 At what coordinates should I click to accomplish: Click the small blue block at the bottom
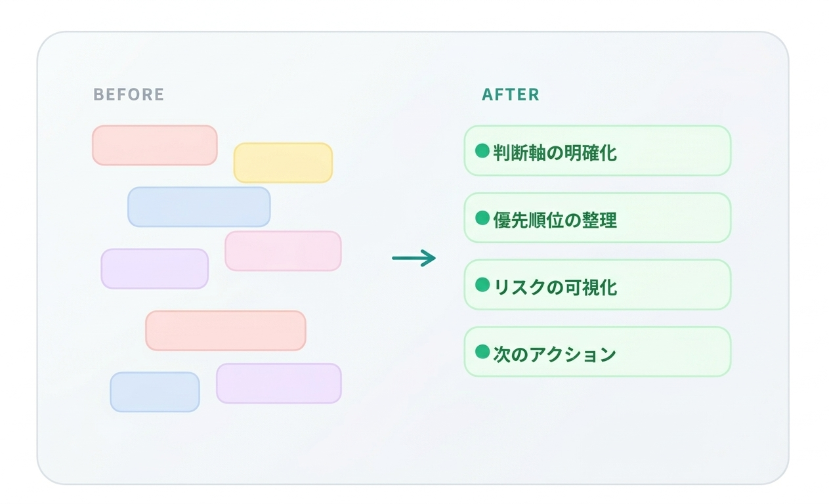click(x=154, y=392)
